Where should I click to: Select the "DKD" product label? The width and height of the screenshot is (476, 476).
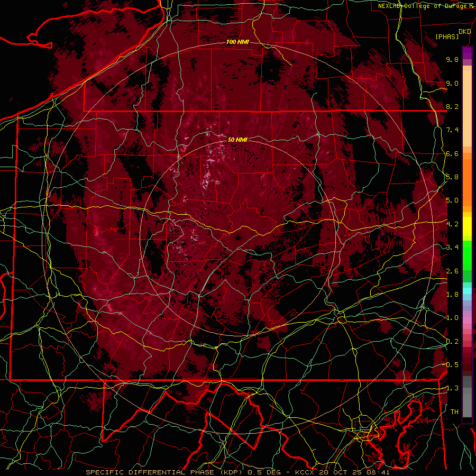coord(464,32)
